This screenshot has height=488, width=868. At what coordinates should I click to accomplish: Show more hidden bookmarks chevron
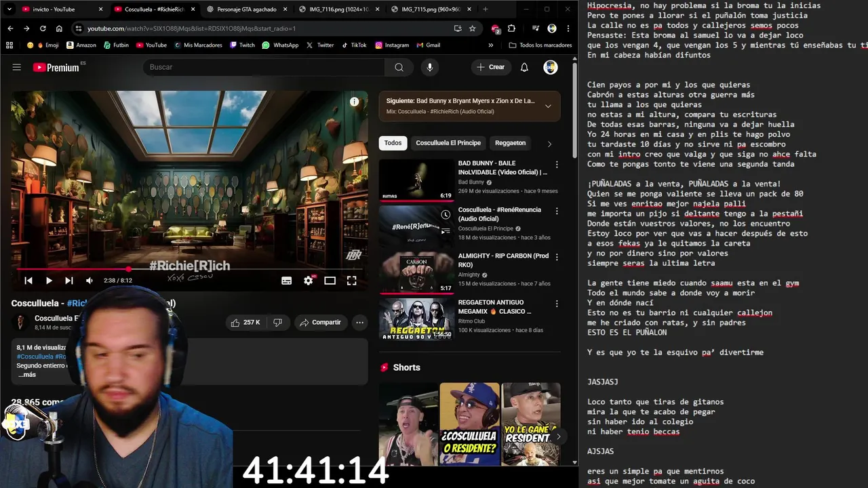[x=491, y=45]
